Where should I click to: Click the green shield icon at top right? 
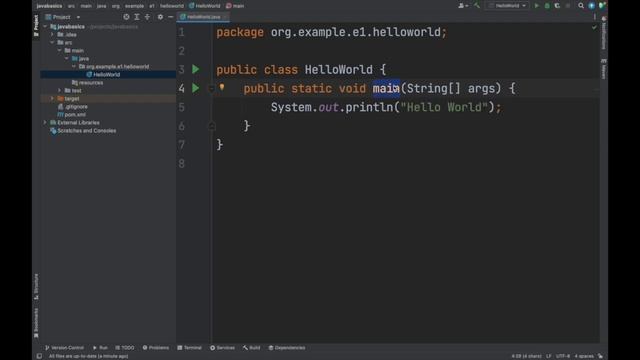pyautogui.click(x=602, y=6)
